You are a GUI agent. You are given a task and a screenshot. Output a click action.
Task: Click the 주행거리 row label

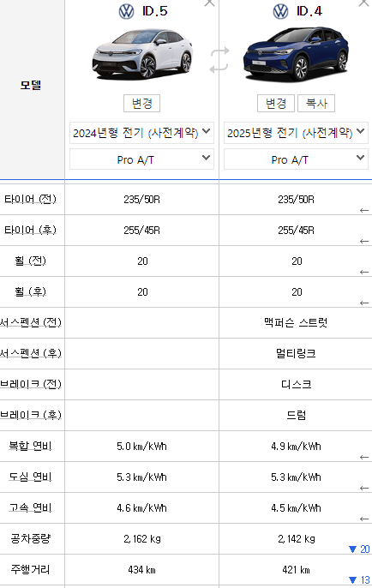(x=30, y=569)
